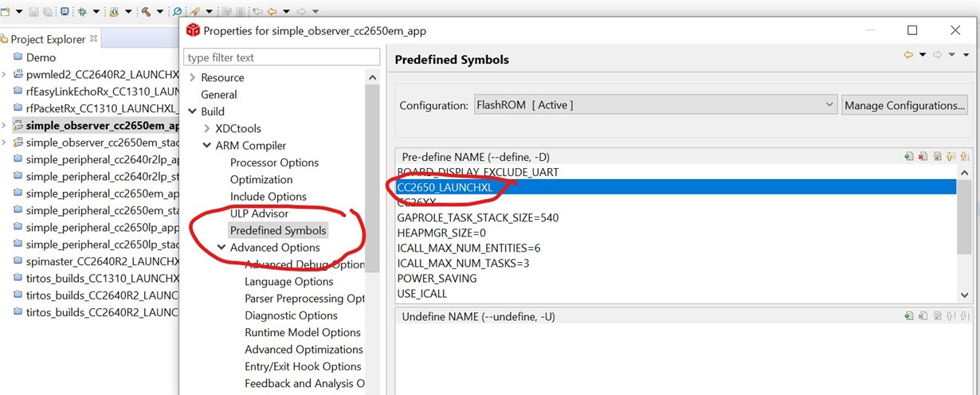This screenshot has width=980, height=395.
Task: Click Move Down icon for Undefine NAME list
Action: point(964,316)
